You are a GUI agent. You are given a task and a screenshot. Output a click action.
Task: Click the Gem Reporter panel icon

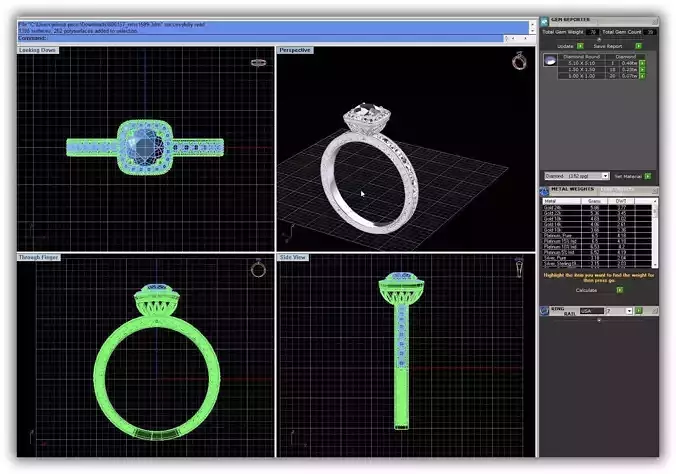pyautogui.click(x=545, y=21)
